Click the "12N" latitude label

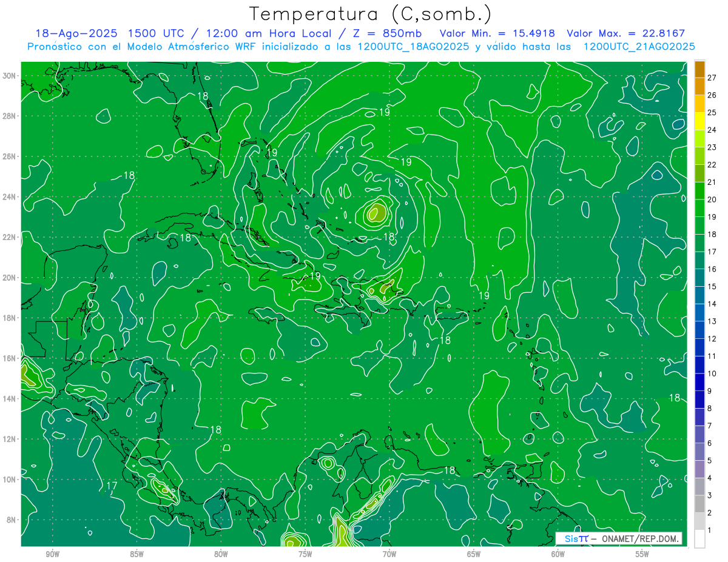(x=10, y=439)
